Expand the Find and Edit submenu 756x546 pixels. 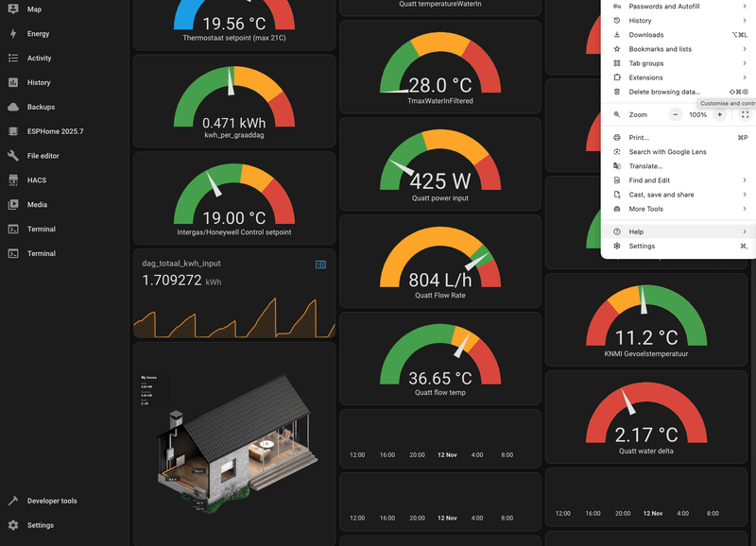coord(679,180)
